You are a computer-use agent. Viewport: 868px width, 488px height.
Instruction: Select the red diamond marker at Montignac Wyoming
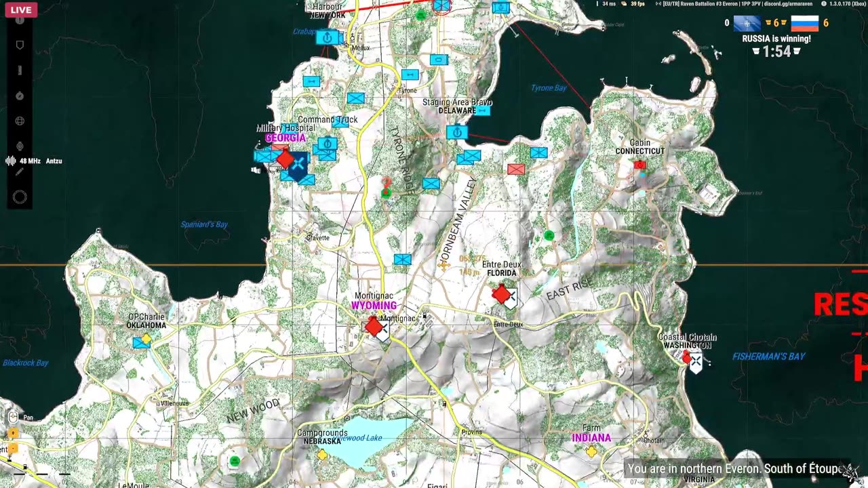[x=374, y=327]
